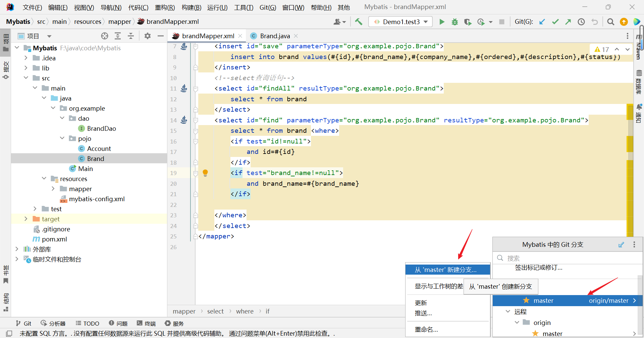Click the orange IDE update icon
Image resolution: width=644 pixels, height=338 pixels.
[x=624, y=22]
